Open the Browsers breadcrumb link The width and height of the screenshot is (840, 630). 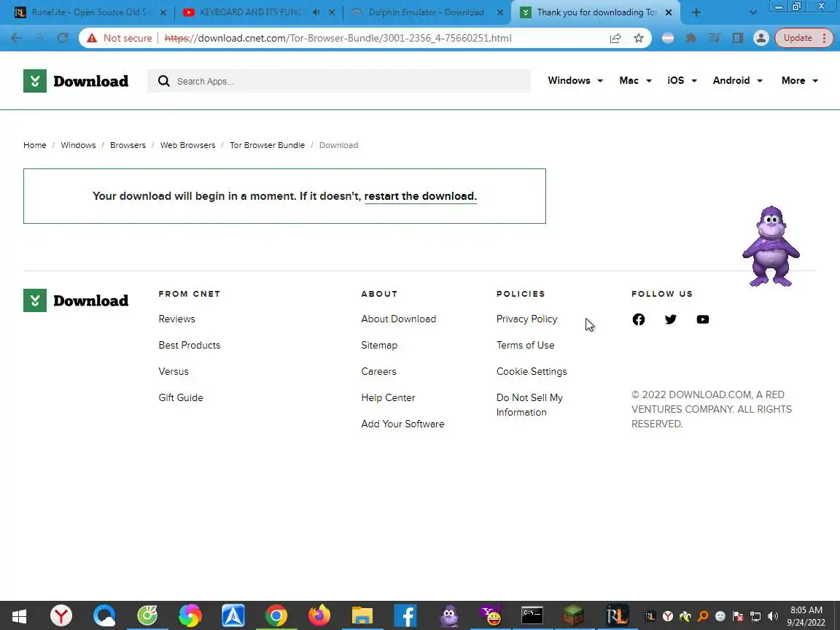[x=128, y=145]
